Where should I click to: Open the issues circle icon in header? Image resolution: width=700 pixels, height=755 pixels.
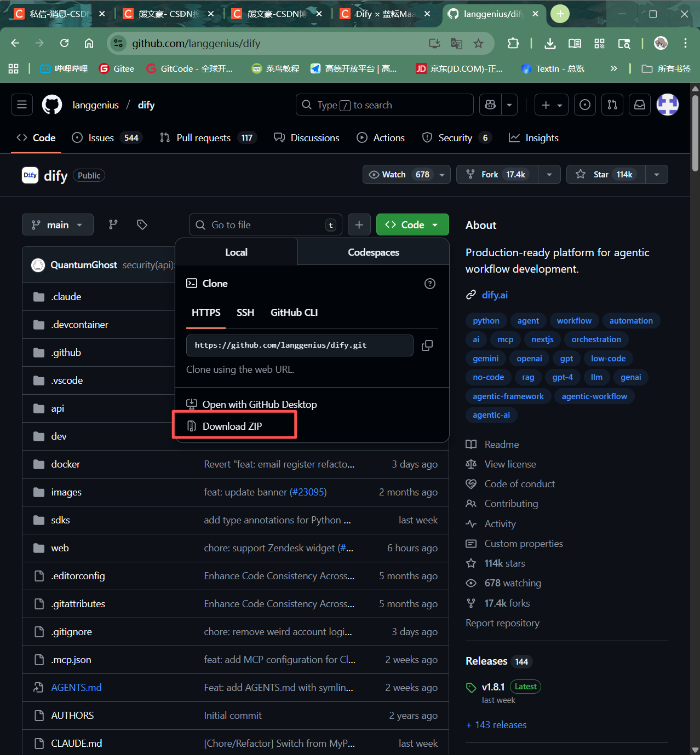585,105
